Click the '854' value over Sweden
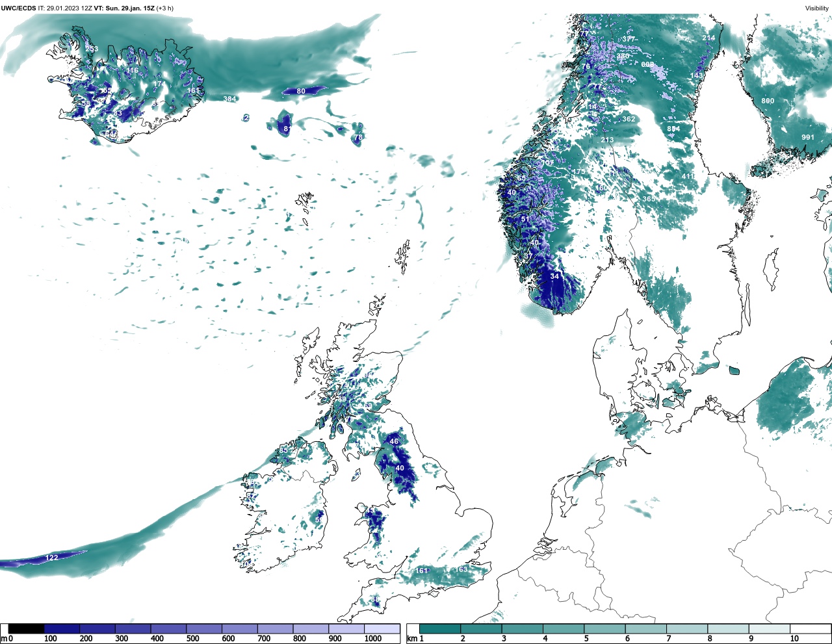The height and width of the screenshot is (644, 832). coord(673,129)
